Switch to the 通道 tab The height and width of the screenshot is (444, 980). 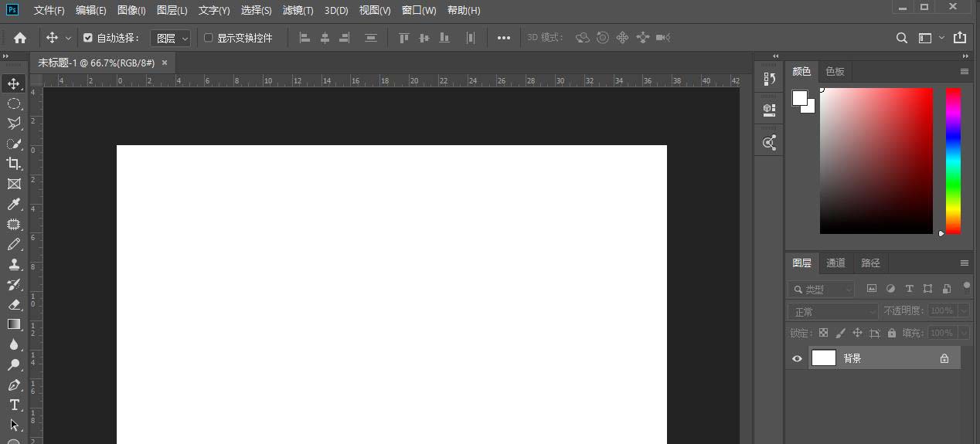835,263
